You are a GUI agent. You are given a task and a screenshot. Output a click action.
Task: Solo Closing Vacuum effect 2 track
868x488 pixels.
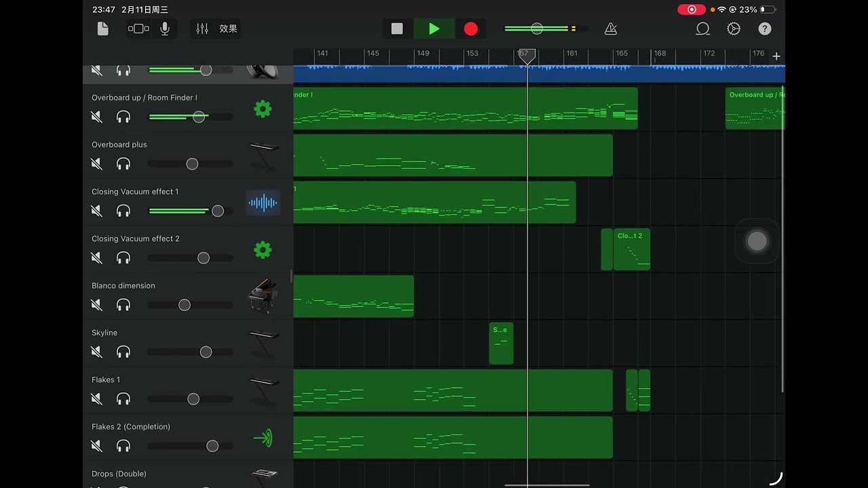(123, 258)
